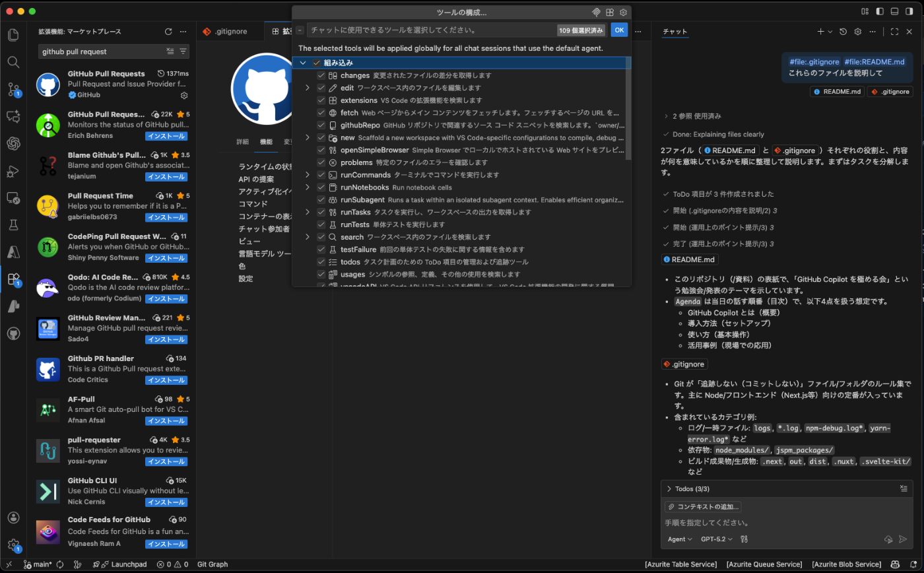
Task: Open the Extensions view in activity bar
Action: click(x=13, y=279)
